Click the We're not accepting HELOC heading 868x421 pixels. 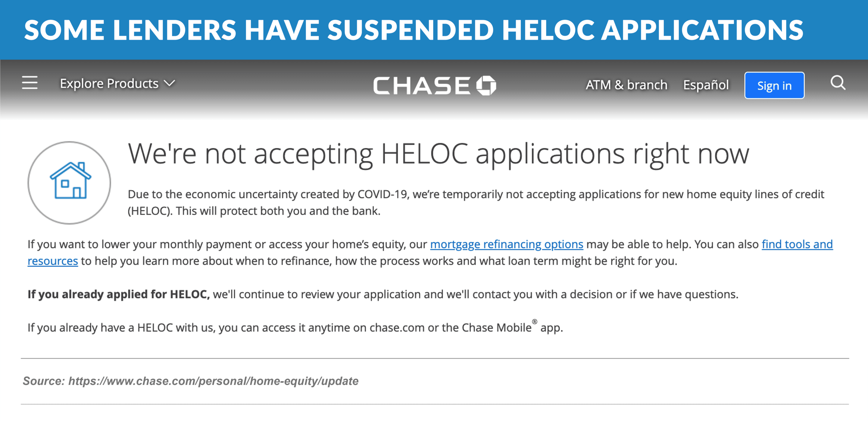pyautogui.click(x=438, y=154)
